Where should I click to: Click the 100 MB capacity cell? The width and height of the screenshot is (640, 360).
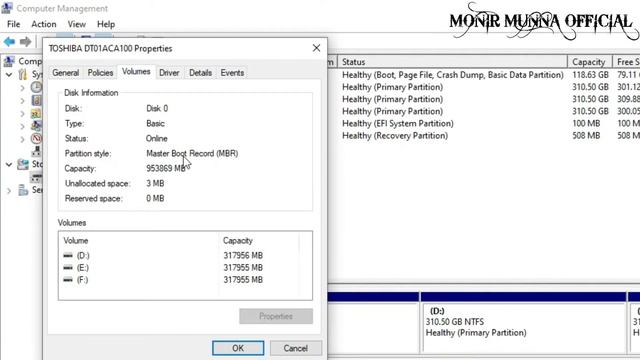click(586, 124)
